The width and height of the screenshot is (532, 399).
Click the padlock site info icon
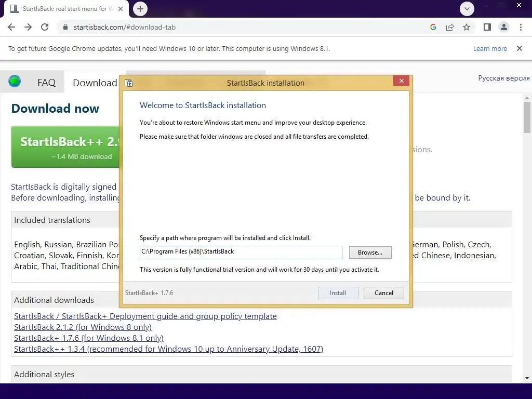point(65,27)
